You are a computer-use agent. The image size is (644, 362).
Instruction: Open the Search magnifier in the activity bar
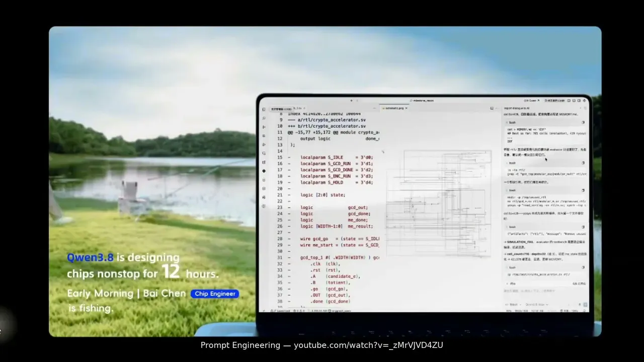pyautogui.click(x=264, y=118)
